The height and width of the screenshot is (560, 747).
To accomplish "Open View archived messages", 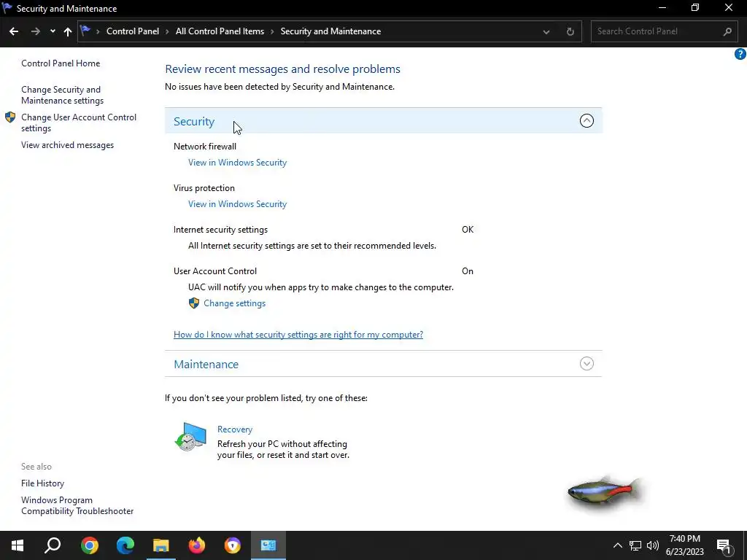I will (67, 145).
